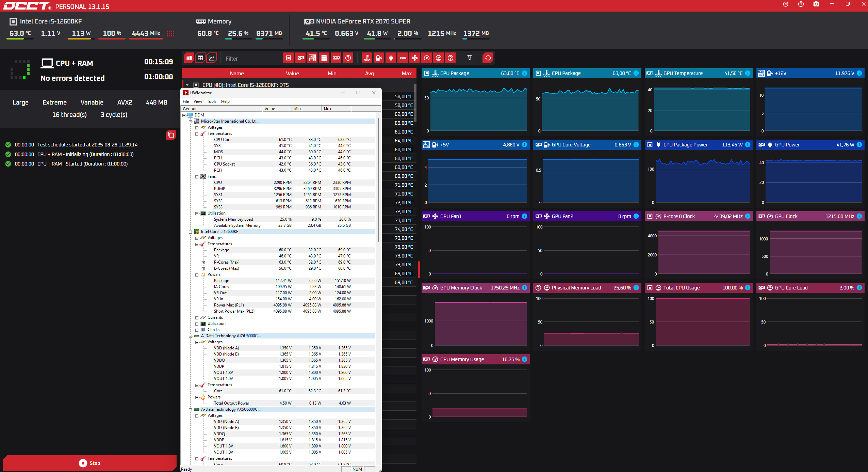Toggle the sidebar panel view button
The width and height of the screenshot is (868, 472).
coord(189,58)
